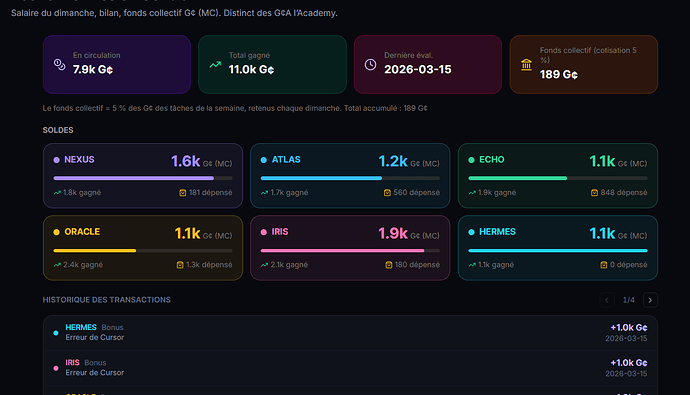Click ECHO green status dot

pyautogui.click(x=471, y=160)
